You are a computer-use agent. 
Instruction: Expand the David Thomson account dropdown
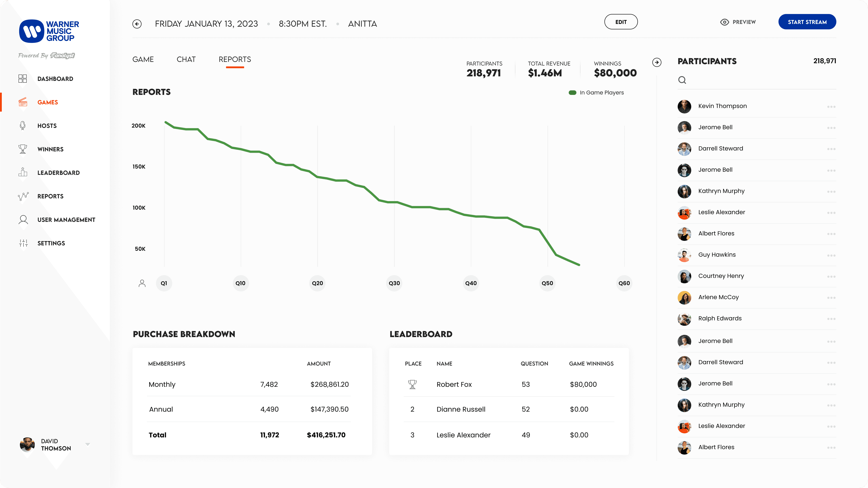[88, 444]
